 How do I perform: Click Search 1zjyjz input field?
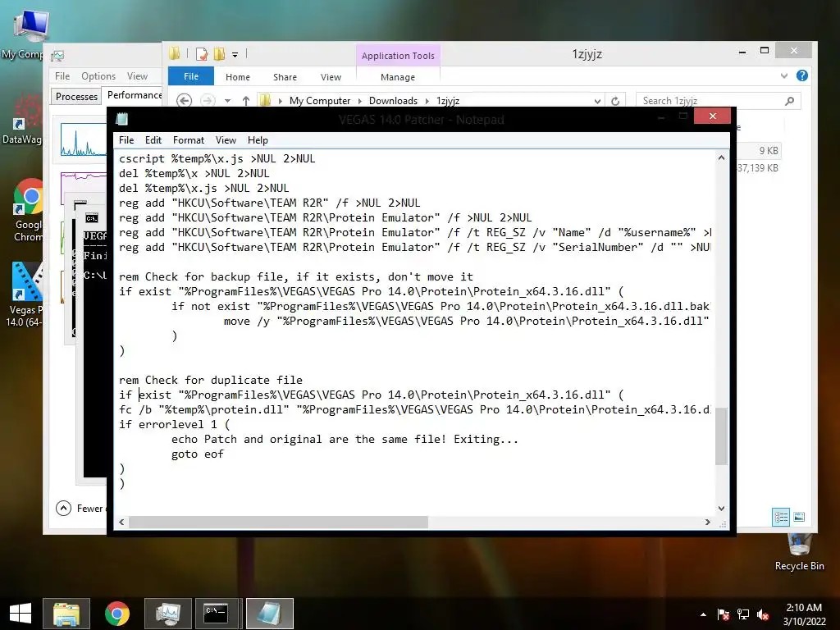click(x=719, y=101)
